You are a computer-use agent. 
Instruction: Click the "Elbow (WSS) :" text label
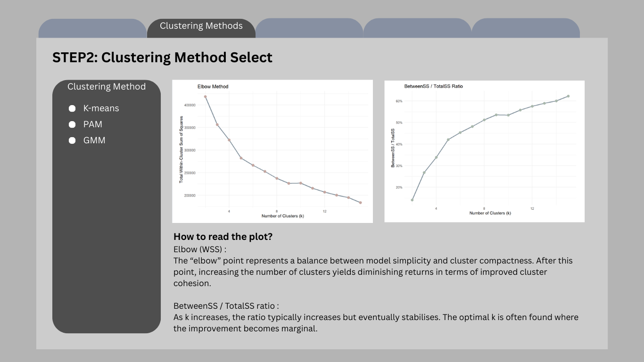click(x=200, y=249)
